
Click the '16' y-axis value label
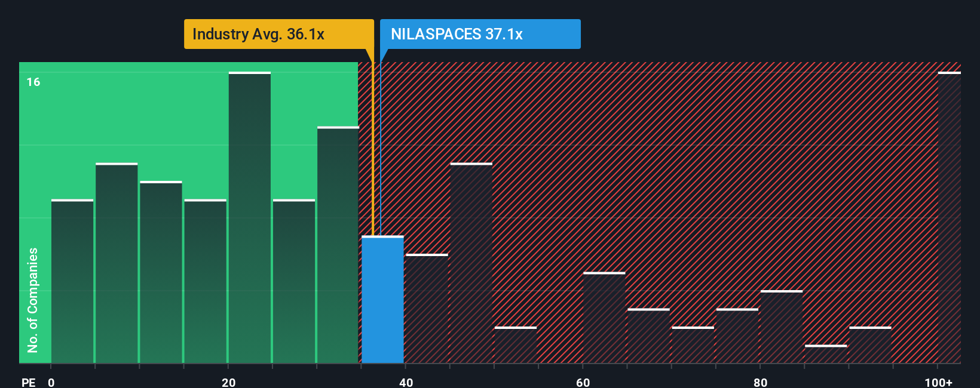[x=33, y=82]
